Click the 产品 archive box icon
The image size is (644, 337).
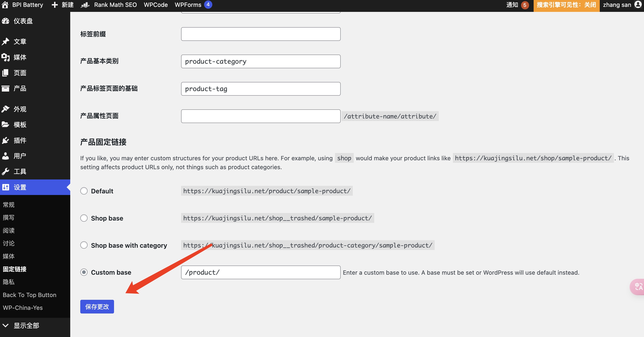(x=5, y=88)
